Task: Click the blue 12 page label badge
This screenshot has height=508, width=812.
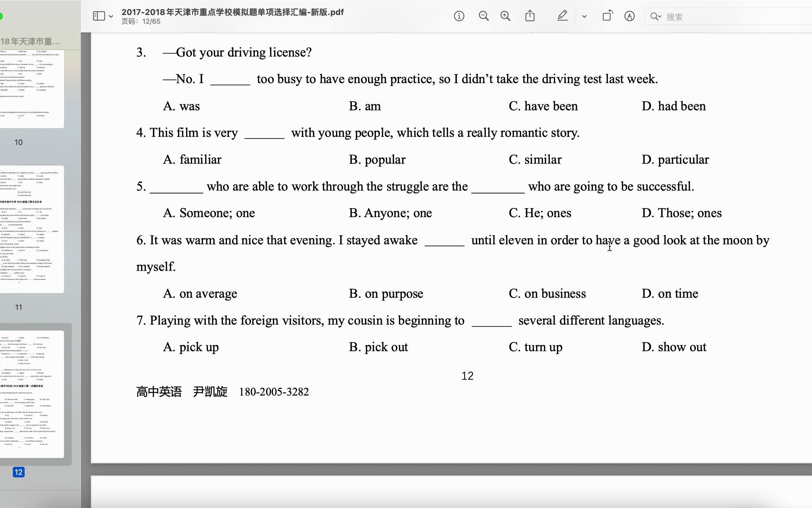Action: click(x=18, y=472)
